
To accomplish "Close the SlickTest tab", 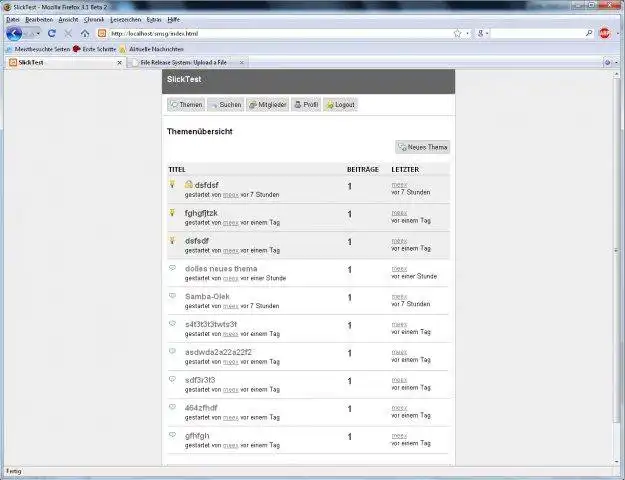I will [x=119, y=63].
